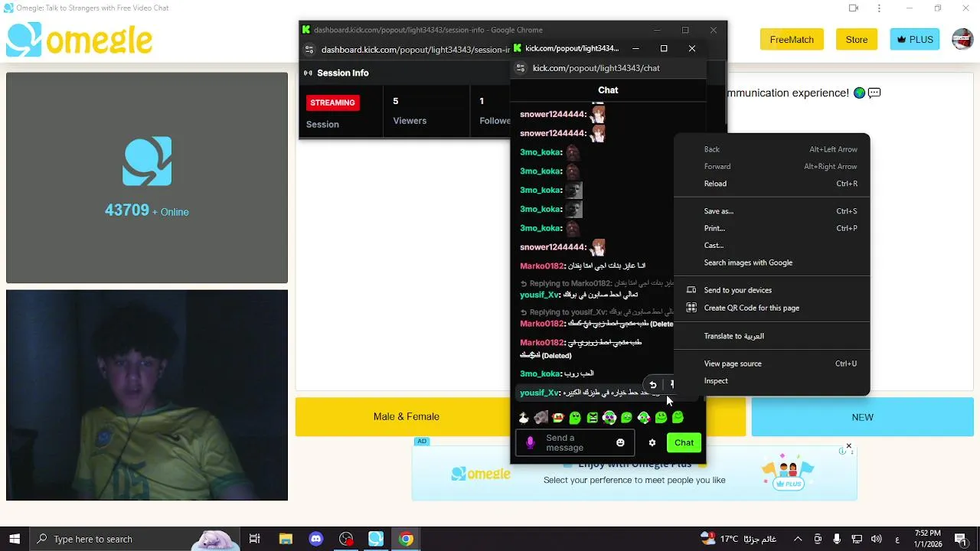
Task: Click the purple microphone icon in chat box
Action: tap(530, 442)
